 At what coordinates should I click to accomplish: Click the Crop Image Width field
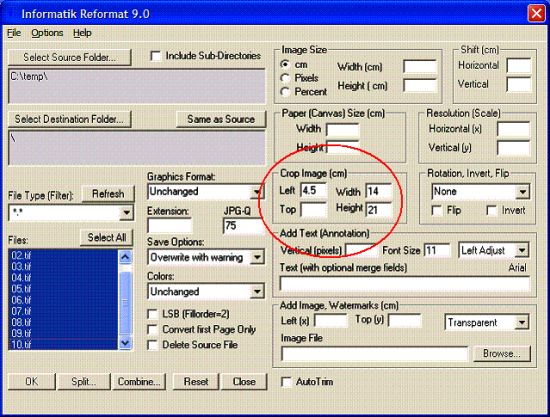pos(379,191)
